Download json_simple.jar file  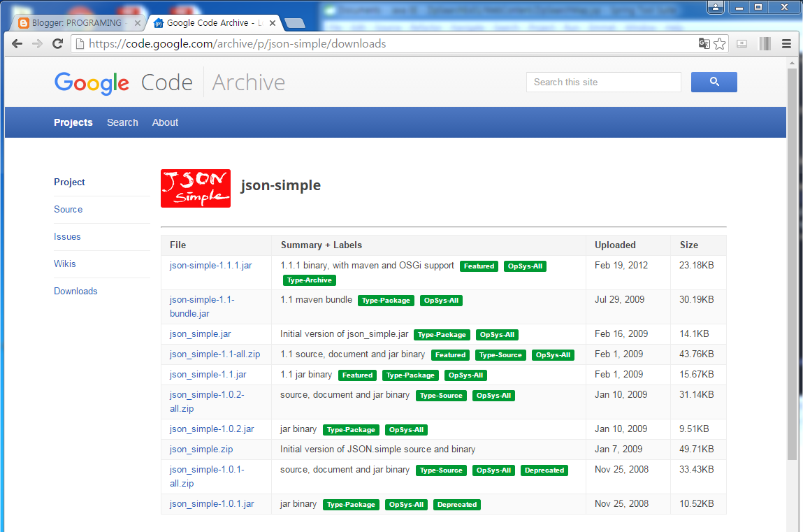(x=201, y=334)
